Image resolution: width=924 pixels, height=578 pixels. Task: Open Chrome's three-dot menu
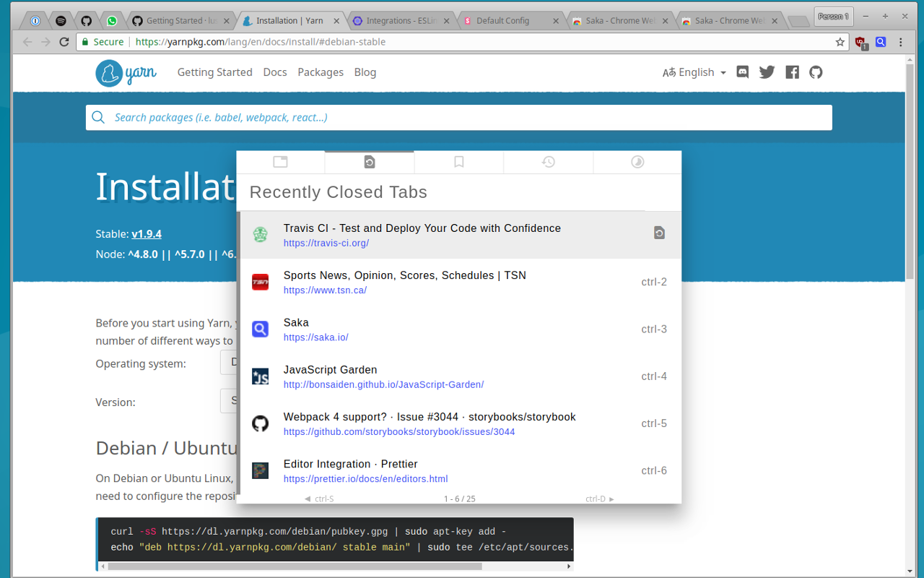901,42
